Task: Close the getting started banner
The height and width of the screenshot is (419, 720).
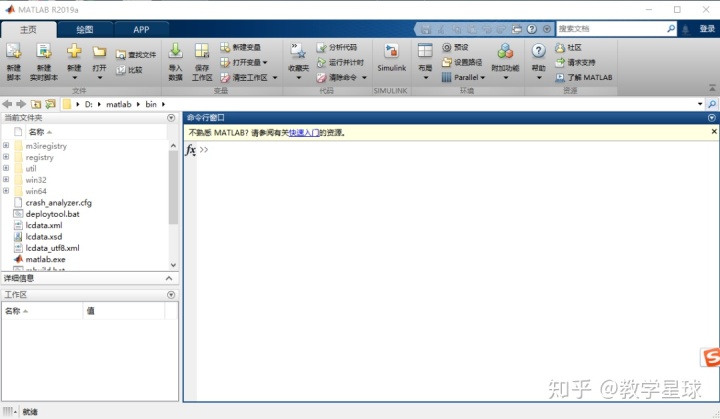Action: pos(714,132)
